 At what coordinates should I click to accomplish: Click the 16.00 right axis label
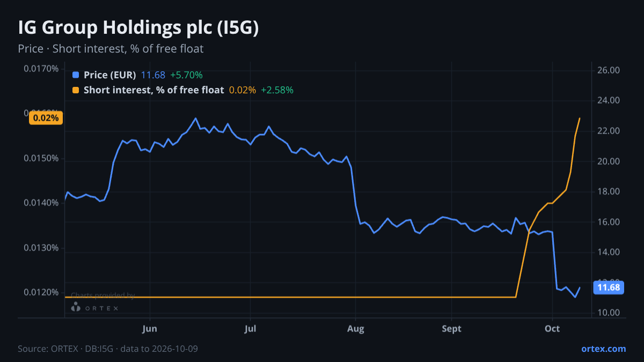609,222
